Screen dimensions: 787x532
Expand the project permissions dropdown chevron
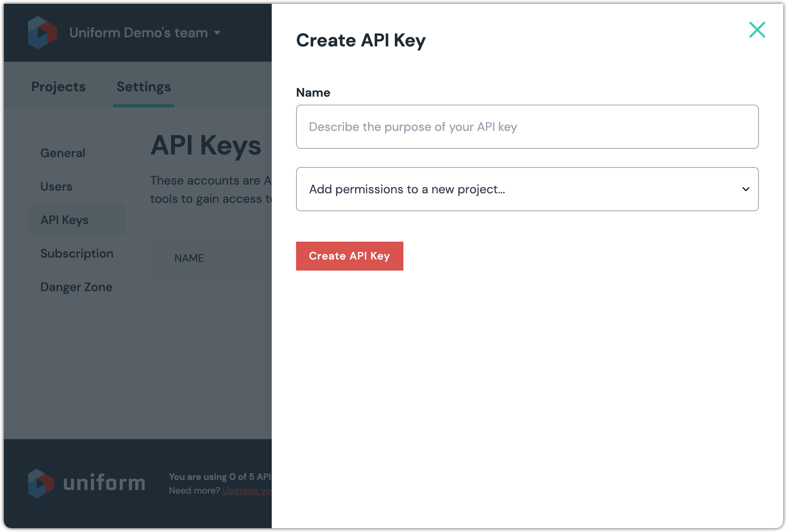click(x=746, y=189)
